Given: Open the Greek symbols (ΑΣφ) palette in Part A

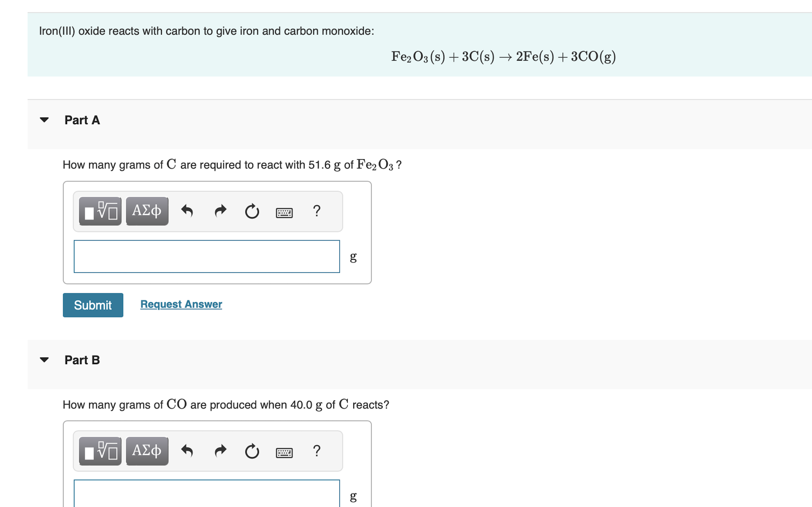Looking at the screenshot, I should click(147, 211).
